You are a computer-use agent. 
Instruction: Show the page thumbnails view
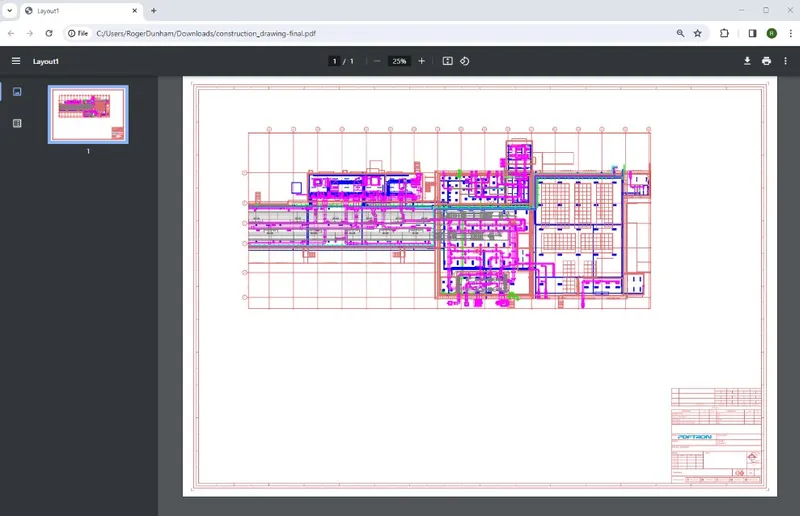tap(17, 92)
